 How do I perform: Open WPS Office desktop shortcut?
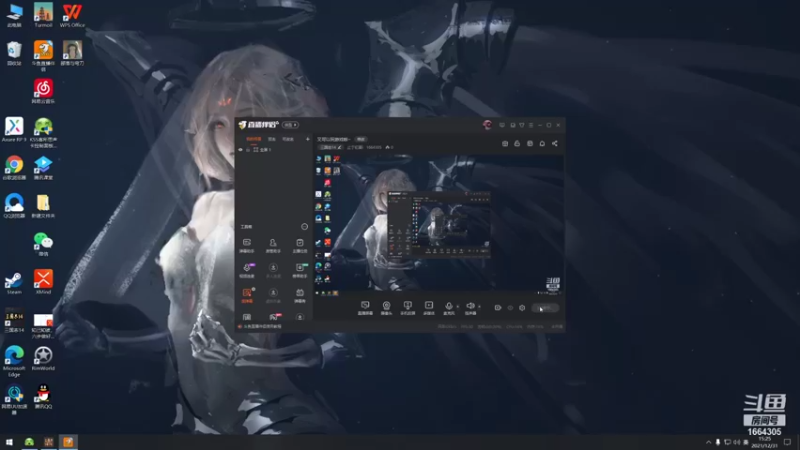coord(72,15)
